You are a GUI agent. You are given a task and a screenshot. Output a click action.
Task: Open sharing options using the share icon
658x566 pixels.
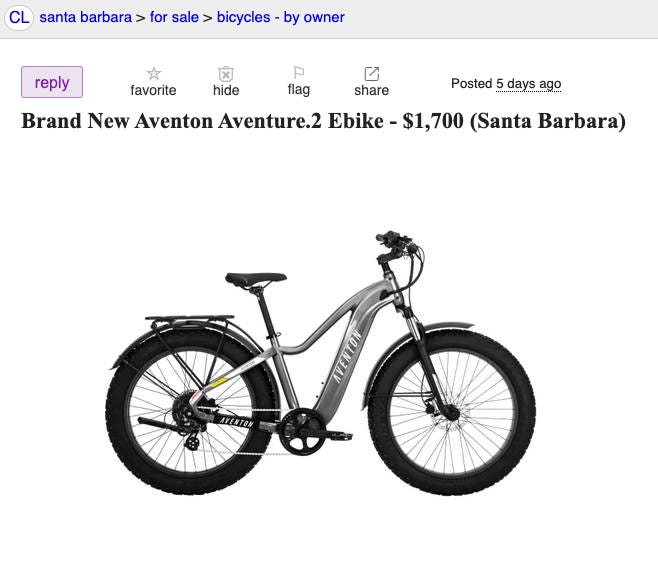pos(371,73)
